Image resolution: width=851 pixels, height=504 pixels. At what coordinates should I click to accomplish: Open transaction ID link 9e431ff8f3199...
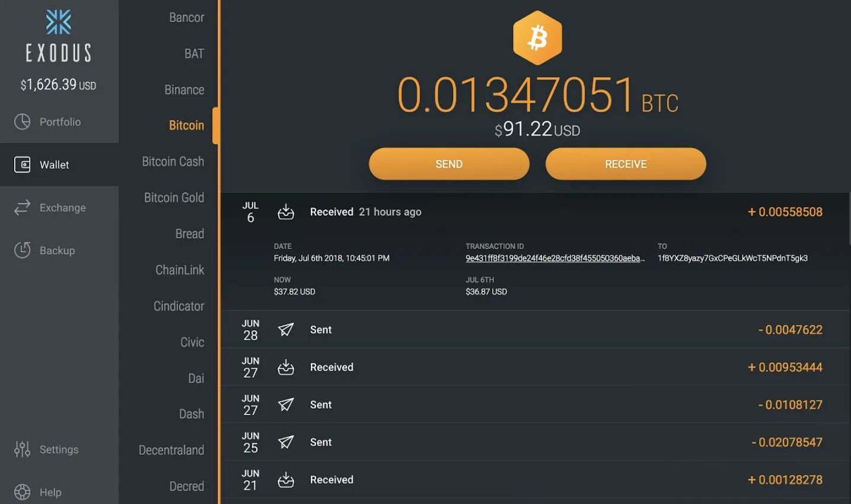point(555,258)
